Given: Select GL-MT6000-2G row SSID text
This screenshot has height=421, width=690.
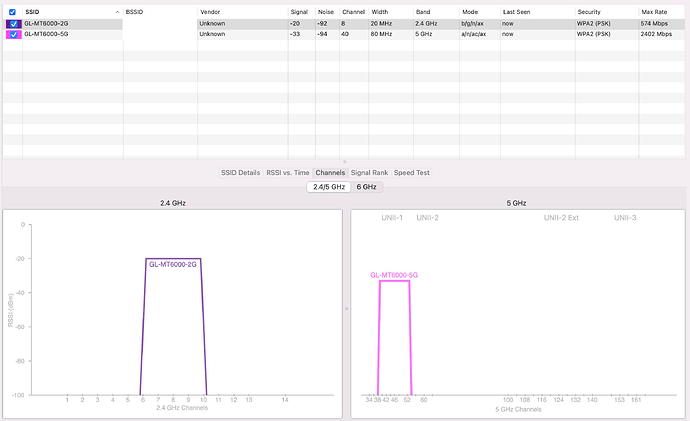Looking at the screenshot, I should pyautogui.click(x=46, y=24).
